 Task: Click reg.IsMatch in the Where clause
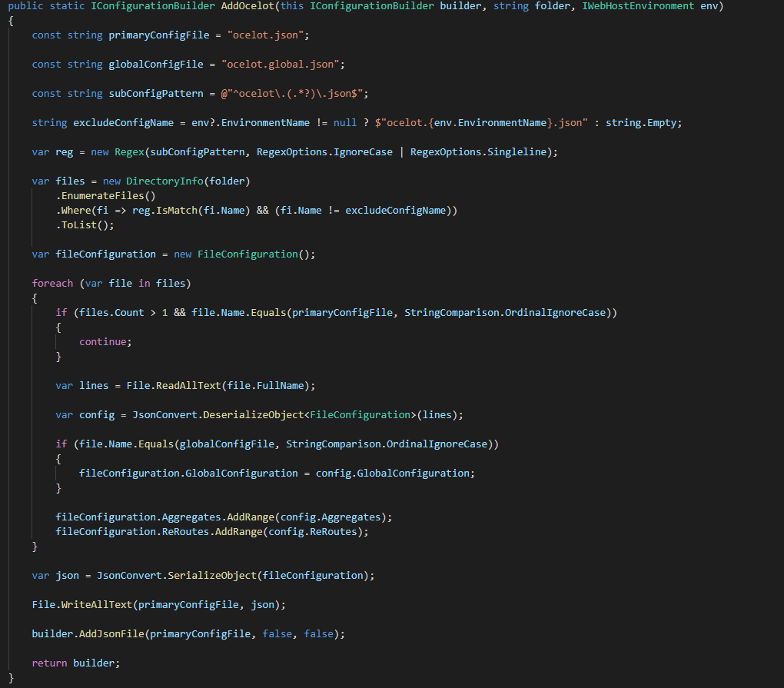[x=164, y=210]
